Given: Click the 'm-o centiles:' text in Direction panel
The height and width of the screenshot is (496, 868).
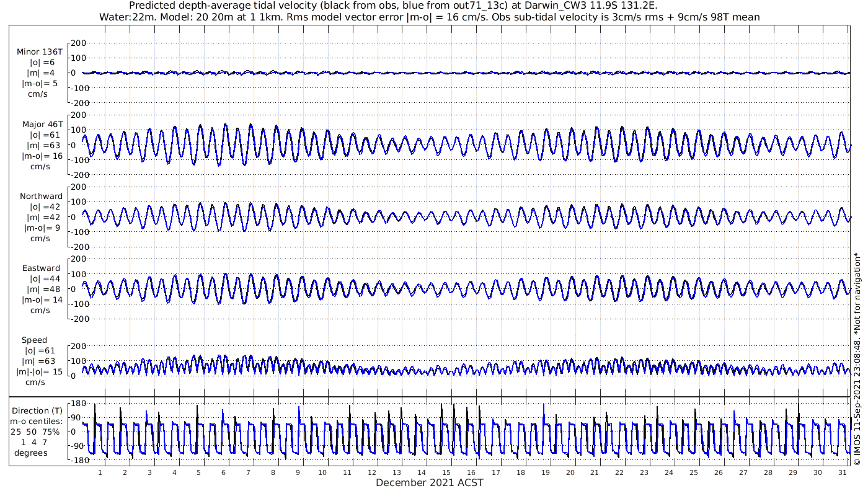Looking at the screenshot, I should [x=37, y=421].
